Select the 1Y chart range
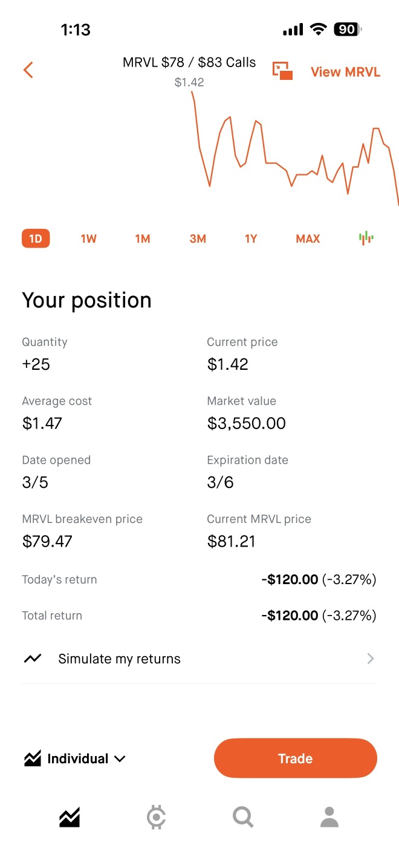 click(251, 238)
